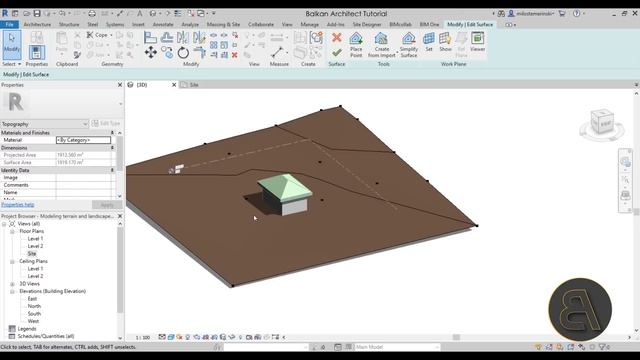Image resolution: width=640 pixels, height=360 pixels.
Task: Switch to the Site view tab
Action: pos(194,85)
